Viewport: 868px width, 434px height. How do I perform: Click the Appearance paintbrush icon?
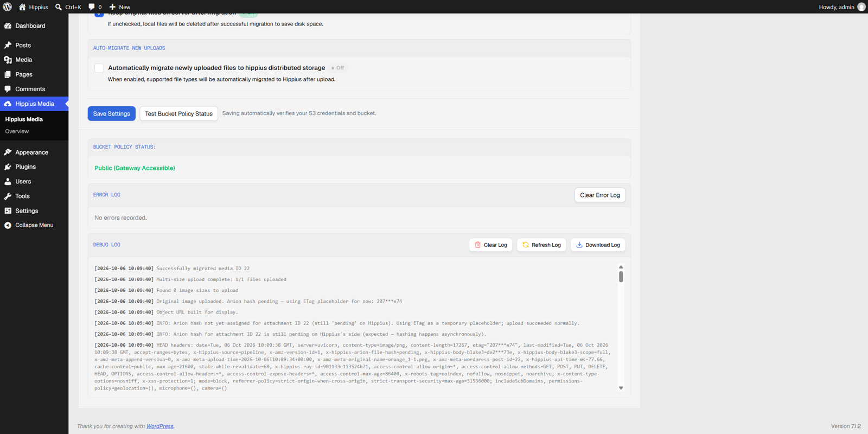[x=8, y=152]
